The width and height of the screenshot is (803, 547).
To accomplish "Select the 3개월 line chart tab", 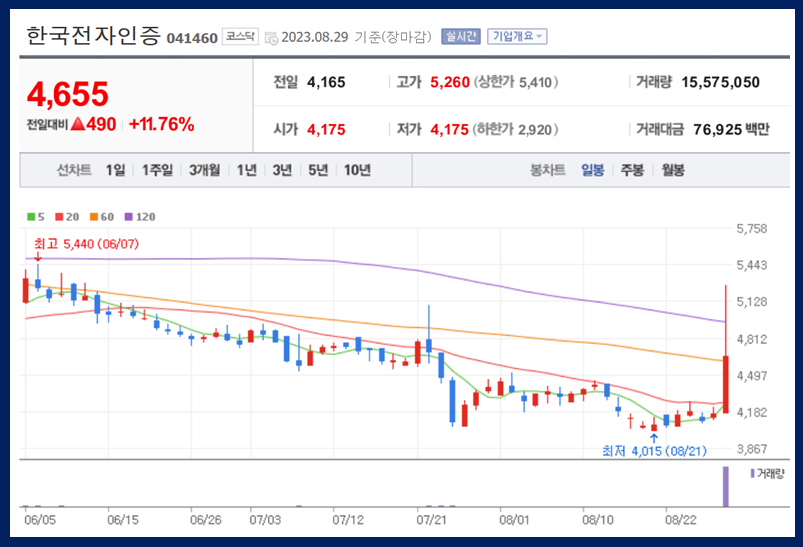I will [204, 170].
